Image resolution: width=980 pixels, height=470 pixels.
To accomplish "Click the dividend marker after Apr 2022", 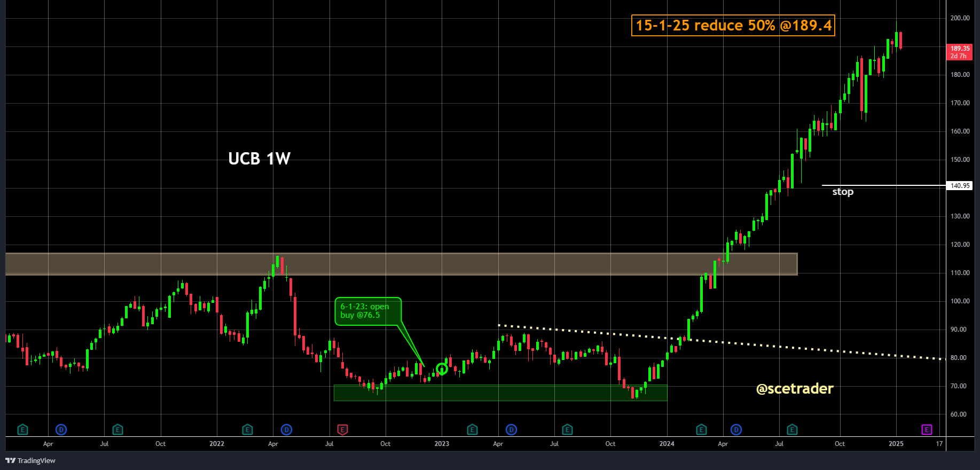I will (287, 429).
